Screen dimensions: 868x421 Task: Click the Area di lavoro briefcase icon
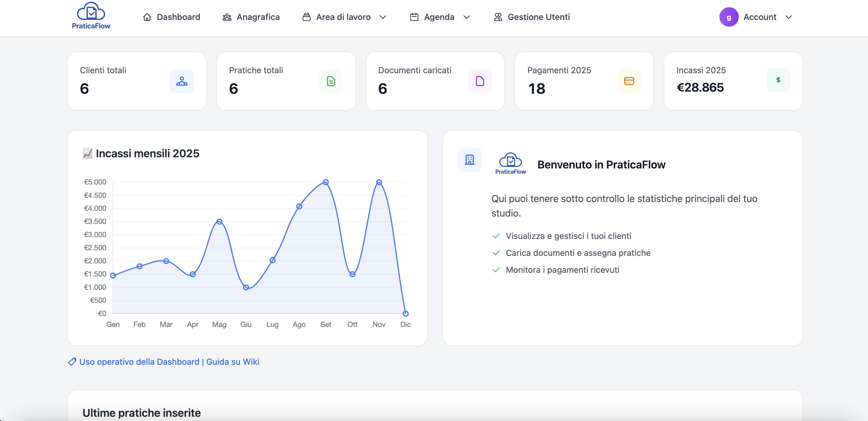tap(306, 17)
